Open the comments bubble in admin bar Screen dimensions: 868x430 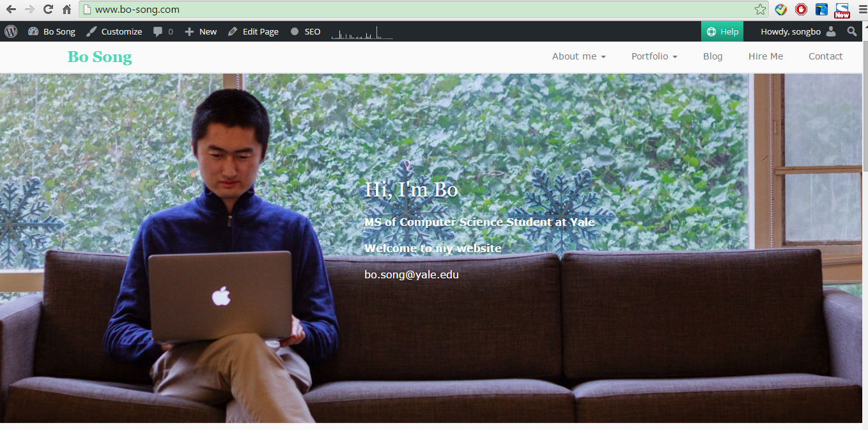point(163,31)
